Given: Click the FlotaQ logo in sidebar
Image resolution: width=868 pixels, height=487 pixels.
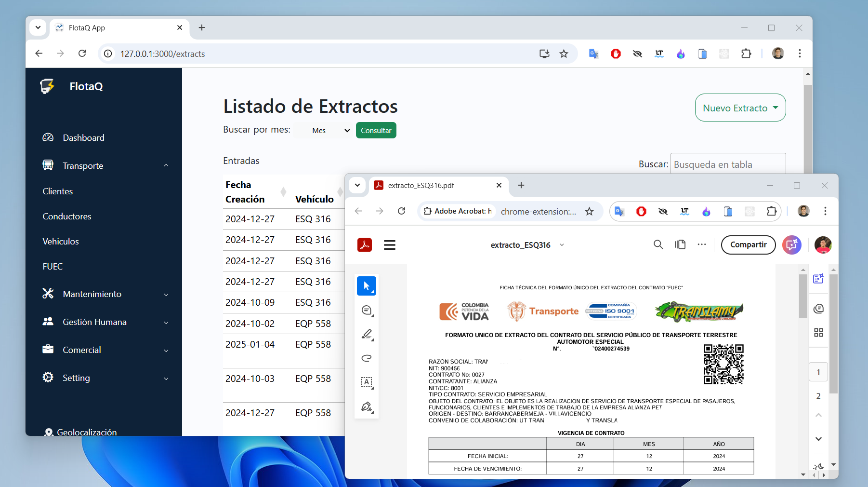Looking at the screenshot, I should point(47,86).
